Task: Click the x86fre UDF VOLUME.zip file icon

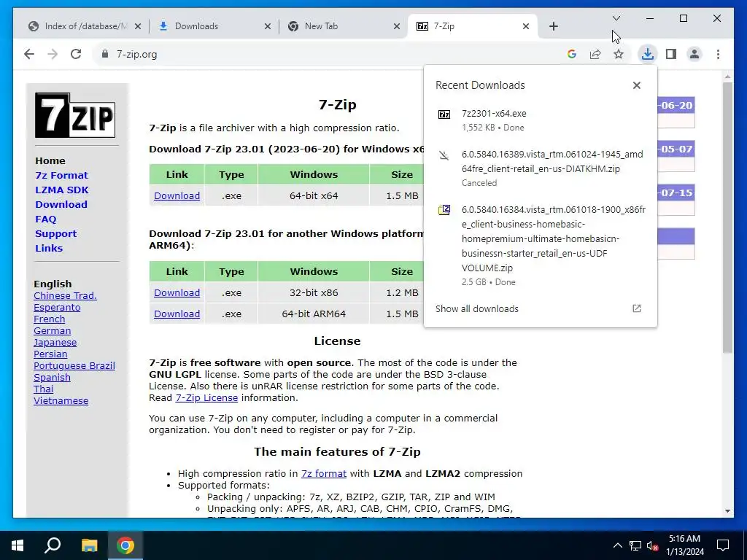Action: [x=444, y=210]
